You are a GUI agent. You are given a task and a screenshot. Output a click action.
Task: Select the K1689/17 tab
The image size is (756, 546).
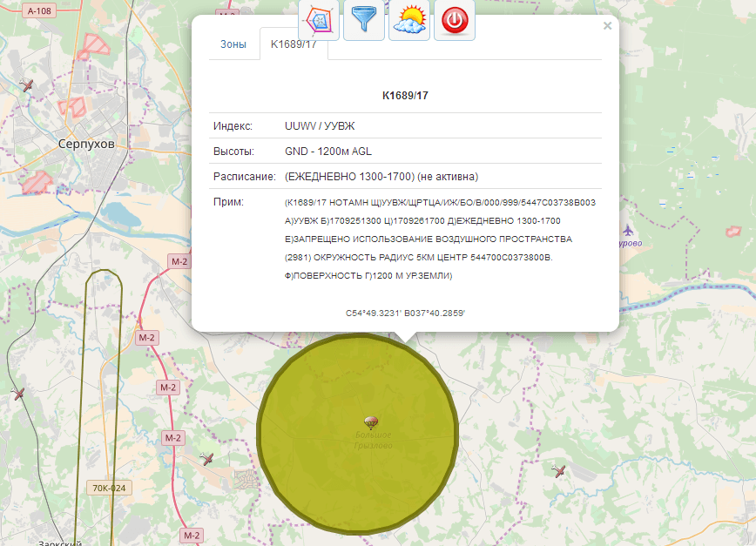tap(294, 44)
